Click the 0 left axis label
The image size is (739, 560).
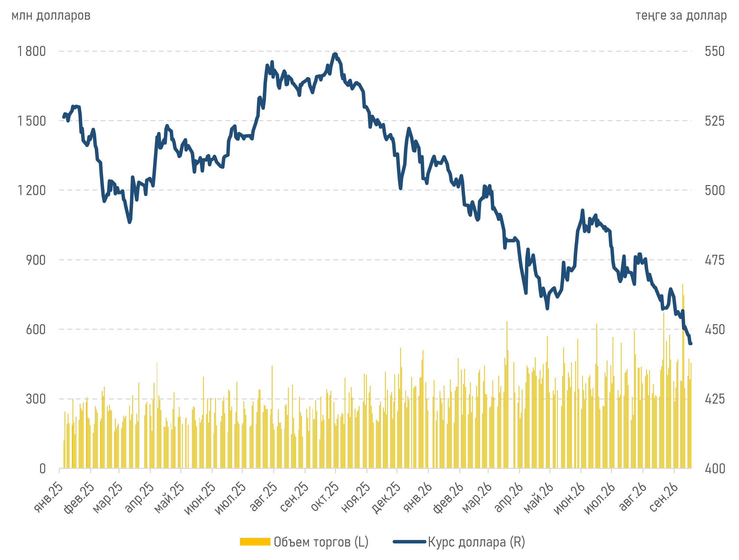(x=42, y=469)
